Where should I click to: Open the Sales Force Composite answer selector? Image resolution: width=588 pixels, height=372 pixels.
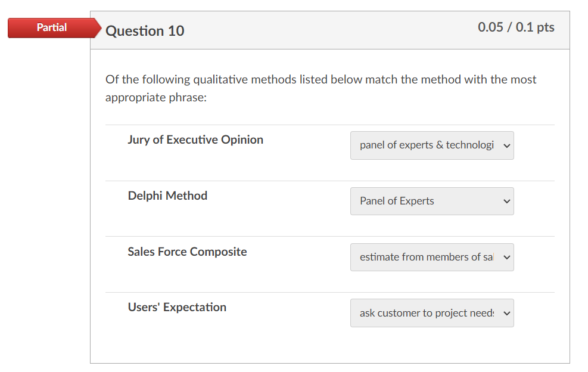[432, 257]
